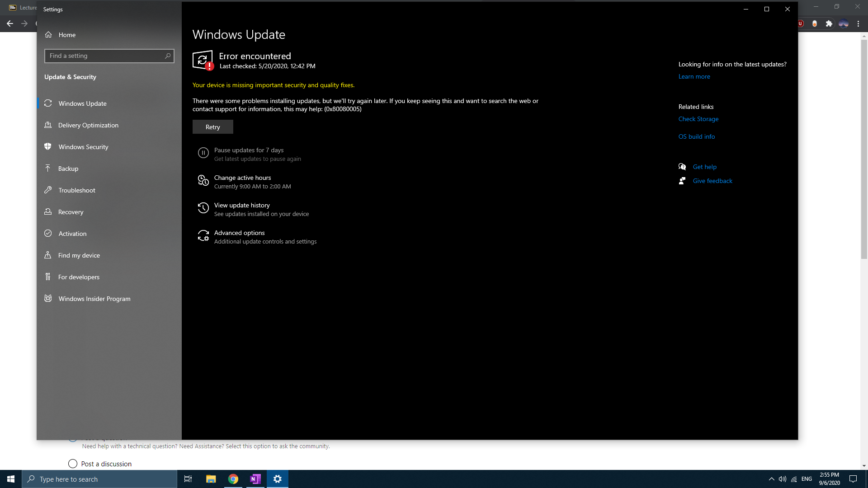Select the Post a discussion radio button
This screenshot has width=868, height=488.
click(x=73, y=464)
